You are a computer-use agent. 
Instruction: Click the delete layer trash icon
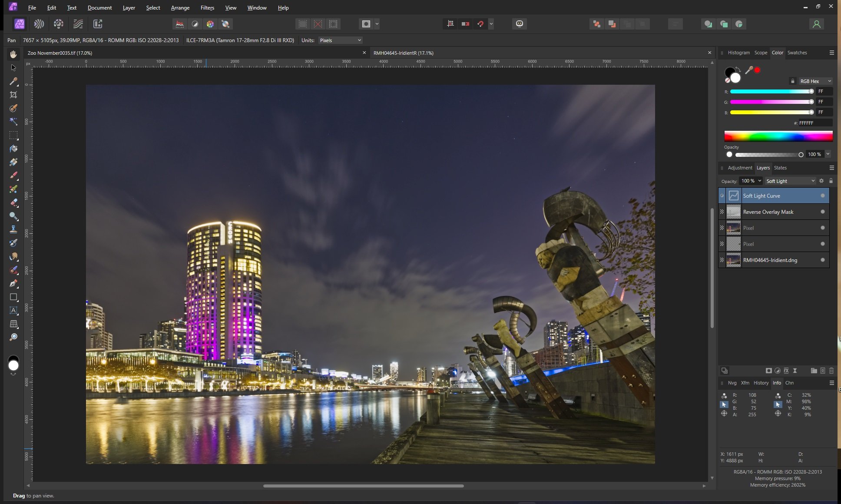[831, 371]
